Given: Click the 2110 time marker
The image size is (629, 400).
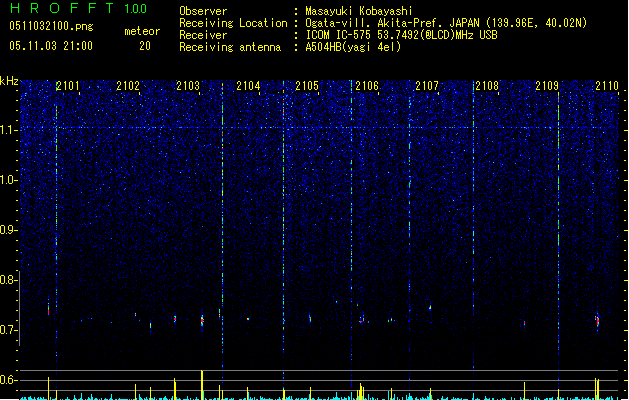Looking at the screenshot, I should (x=607, y=86).
